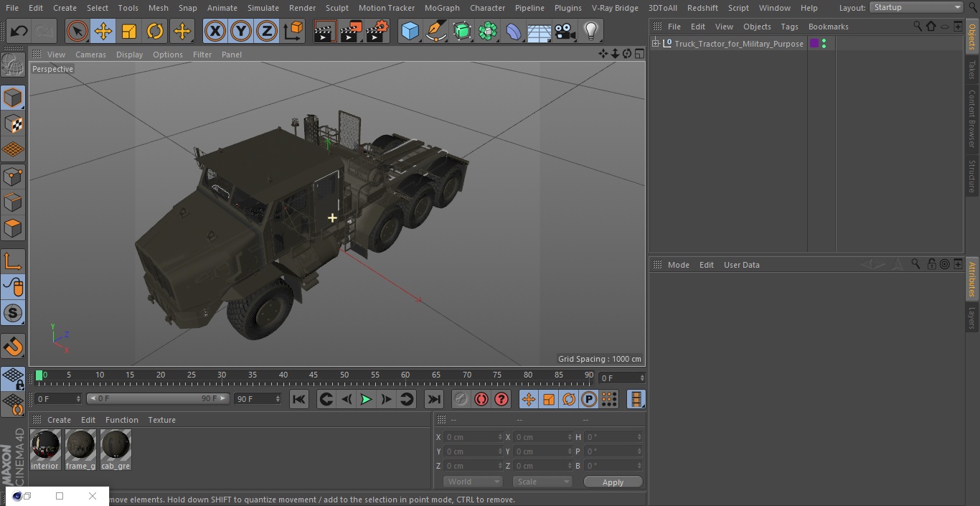Open the Deformer Bend icon
The image size is (980, 506).
click(514, 31)
